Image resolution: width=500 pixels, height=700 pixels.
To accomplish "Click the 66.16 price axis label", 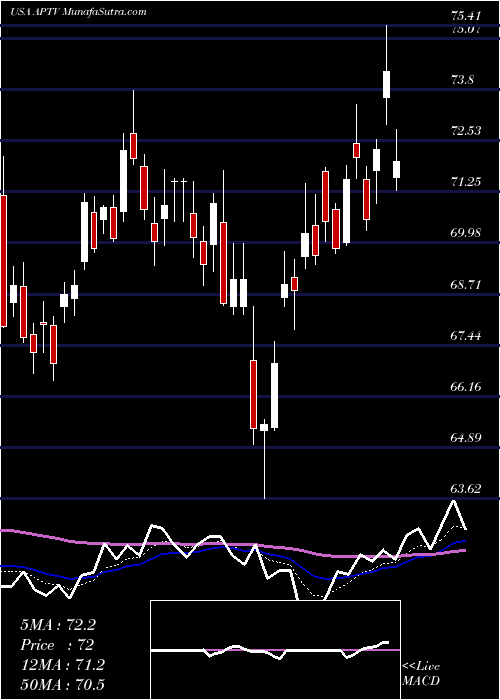I will 466,386.
